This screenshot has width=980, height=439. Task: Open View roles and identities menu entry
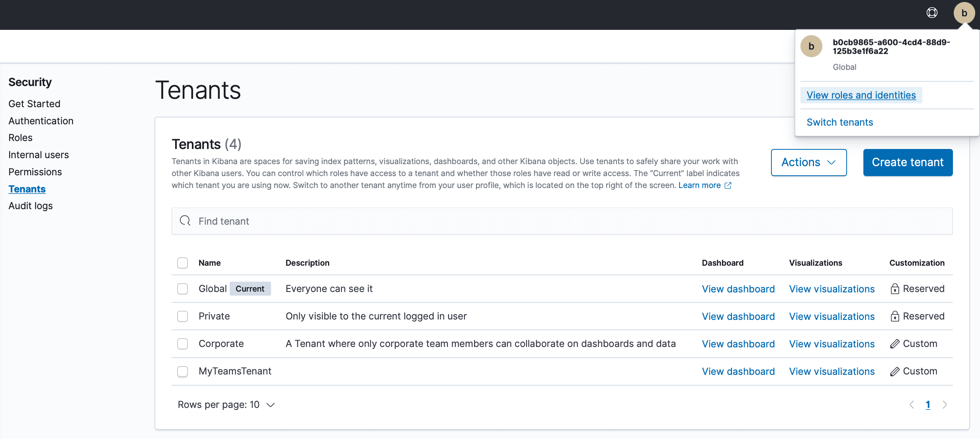coord(861,95)
